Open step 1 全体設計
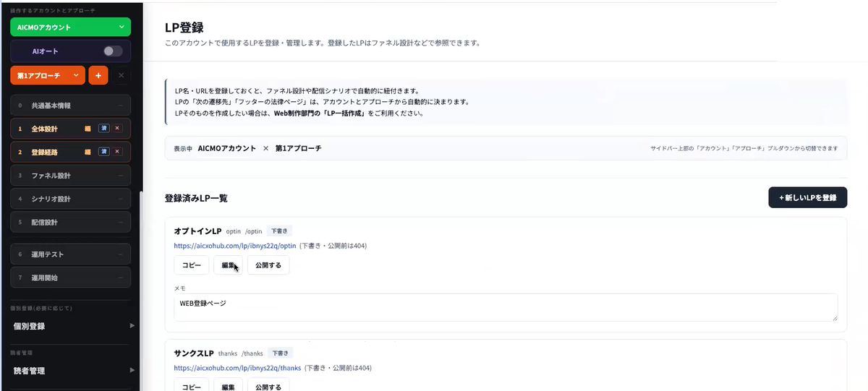This screenshot has width=868, height=391. [x=70, y=129]
